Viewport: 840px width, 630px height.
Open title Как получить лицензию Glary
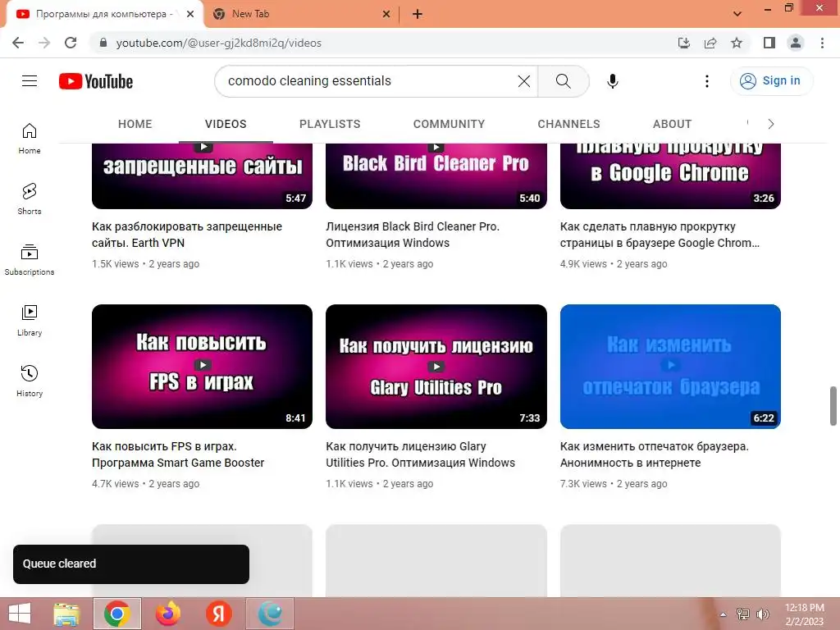421,454
